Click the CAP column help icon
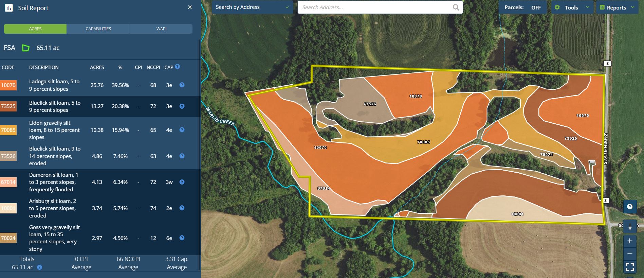Screen dimensions: 644x278 coord(178,67)
